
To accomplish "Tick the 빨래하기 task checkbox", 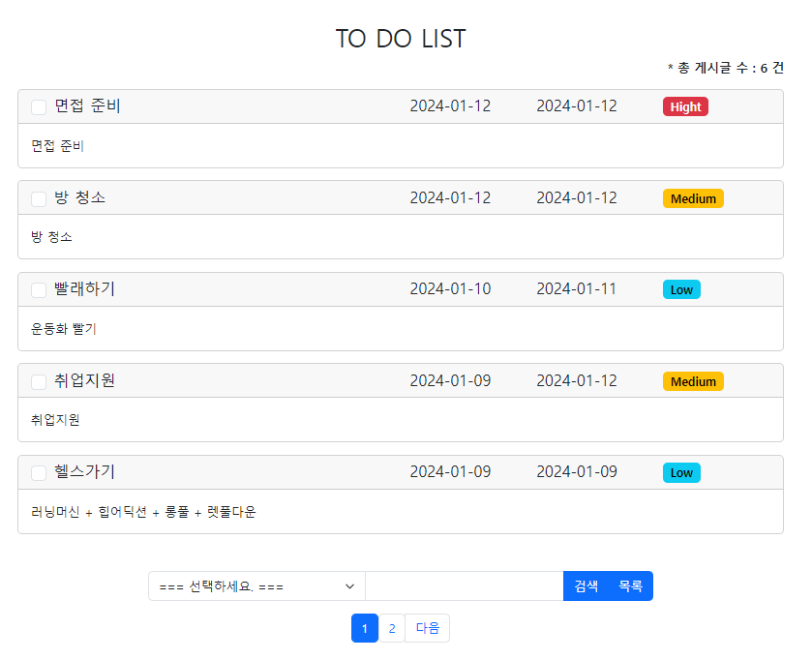I will 39,290.
